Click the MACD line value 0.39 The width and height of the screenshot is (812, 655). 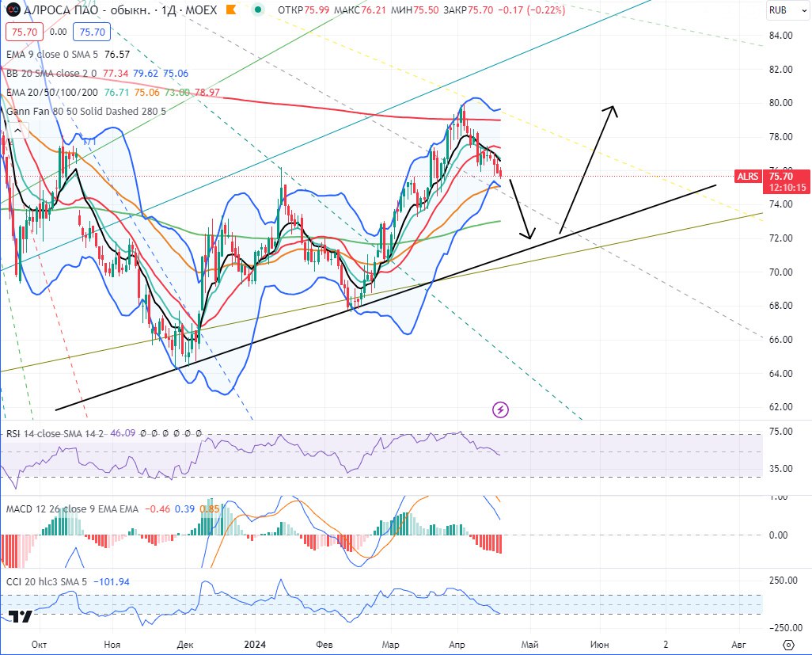click(x=185, y=508)
